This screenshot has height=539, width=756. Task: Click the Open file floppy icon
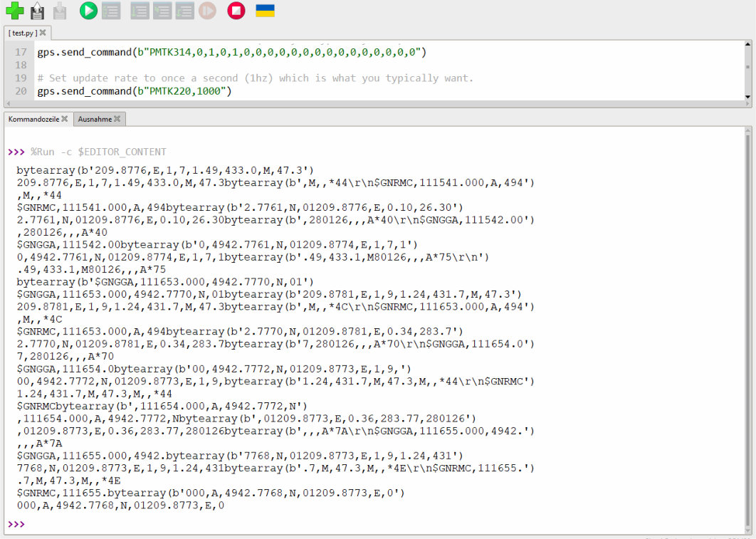(x=37, y=11)
